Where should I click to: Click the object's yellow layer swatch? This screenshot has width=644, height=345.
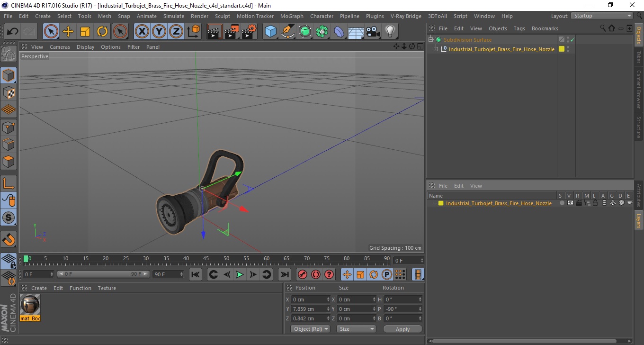tap(562, 49)
